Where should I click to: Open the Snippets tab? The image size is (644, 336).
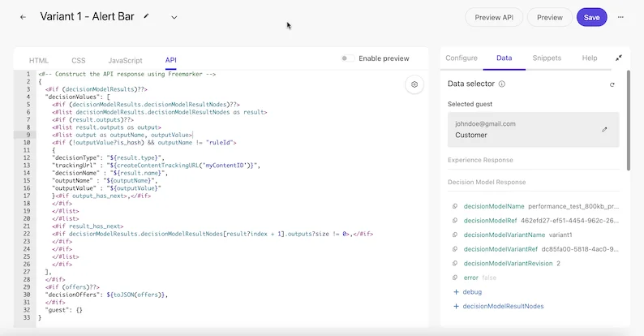tap(547, 58)
